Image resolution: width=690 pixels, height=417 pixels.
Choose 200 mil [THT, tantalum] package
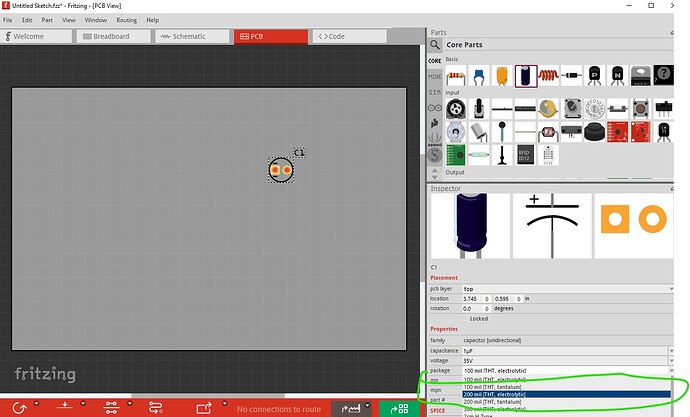(566, 402)
